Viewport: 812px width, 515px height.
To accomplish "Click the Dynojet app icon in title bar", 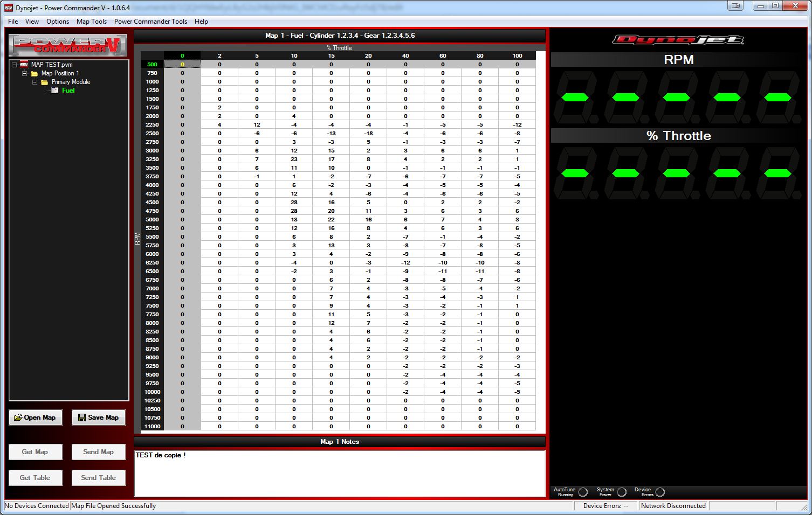I will 8,8.
